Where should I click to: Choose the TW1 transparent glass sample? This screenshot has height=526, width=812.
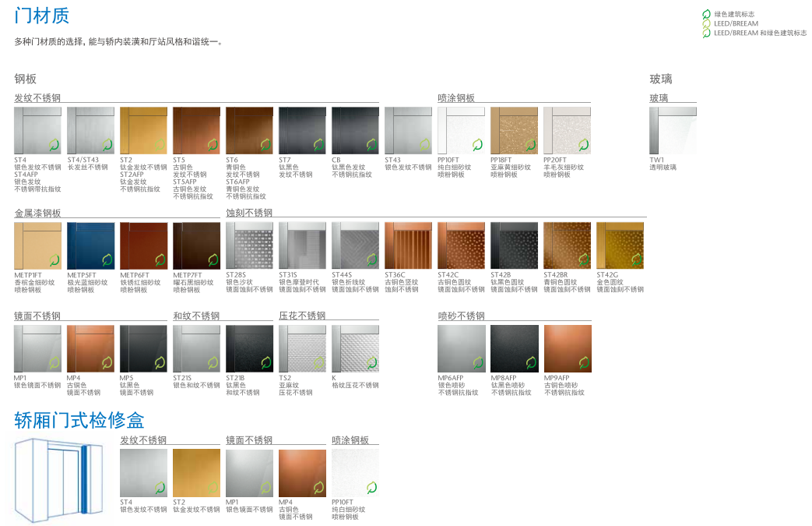click(673, 130)
